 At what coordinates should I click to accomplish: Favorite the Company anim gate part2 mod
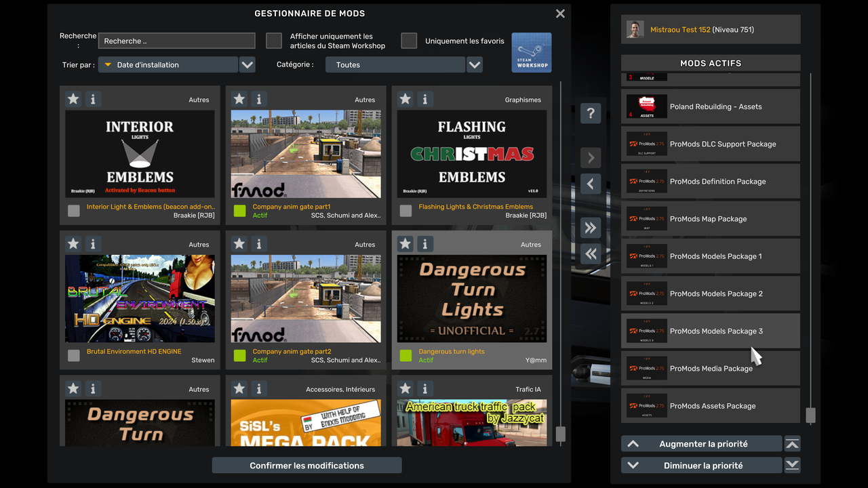[x=239, y=243]
